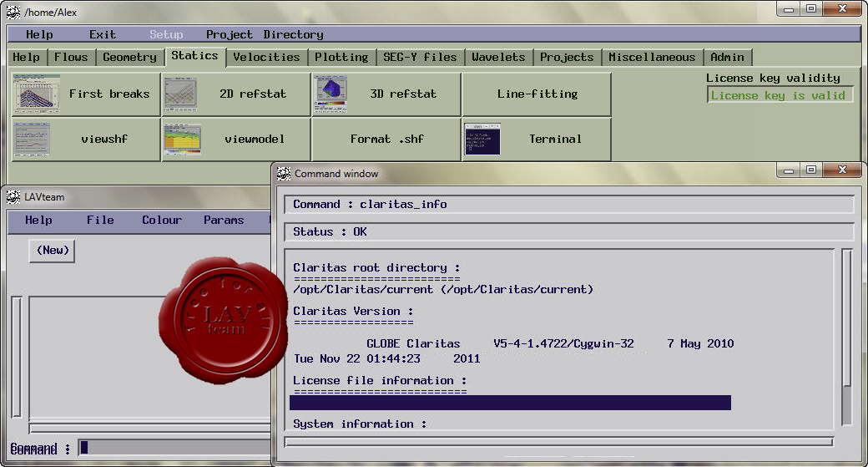Click /home/Alex window title bar icon
This screenshot has width=868, height=467.
(x=13, y=13)
